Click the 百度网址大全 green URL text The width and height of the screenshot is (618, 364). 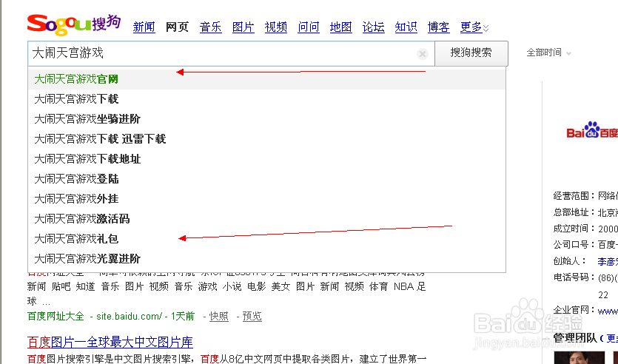(56, 317)
